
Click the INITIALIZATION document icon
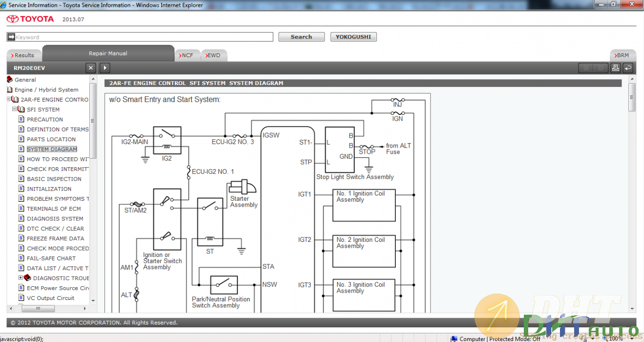pyautogui.click(x=21, y=189)
